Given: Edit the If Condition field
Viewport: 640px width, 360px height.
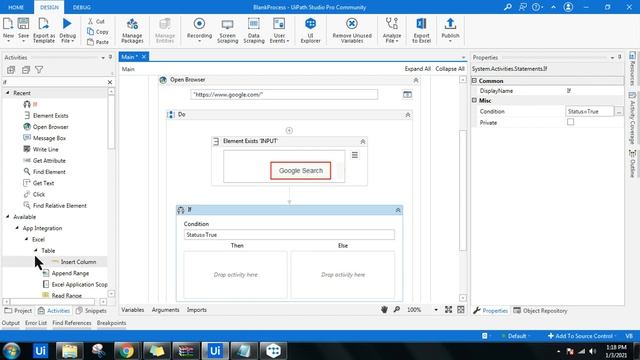Looking at the screenshot, I should pos(289,235).
